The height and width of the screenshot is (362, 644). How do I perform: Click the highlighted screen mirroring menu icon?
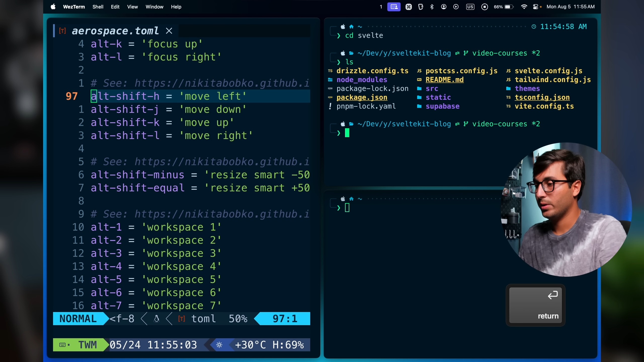pos(394,7)
